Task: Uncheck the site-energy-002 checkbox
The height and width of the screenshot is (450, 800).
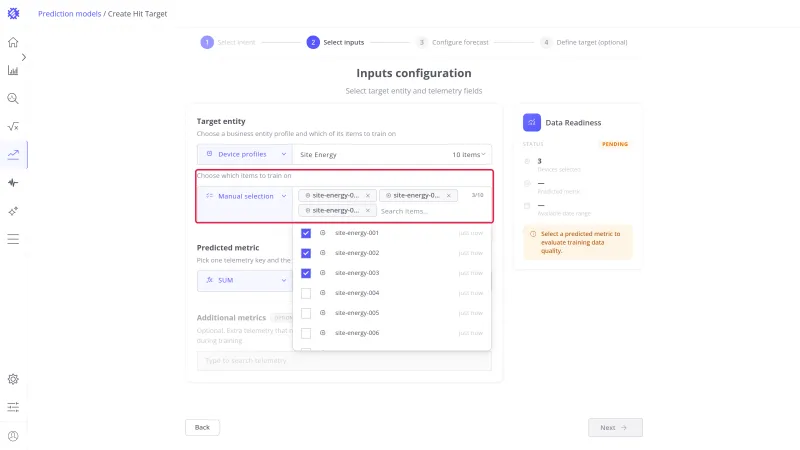Action: coord(306,253)
